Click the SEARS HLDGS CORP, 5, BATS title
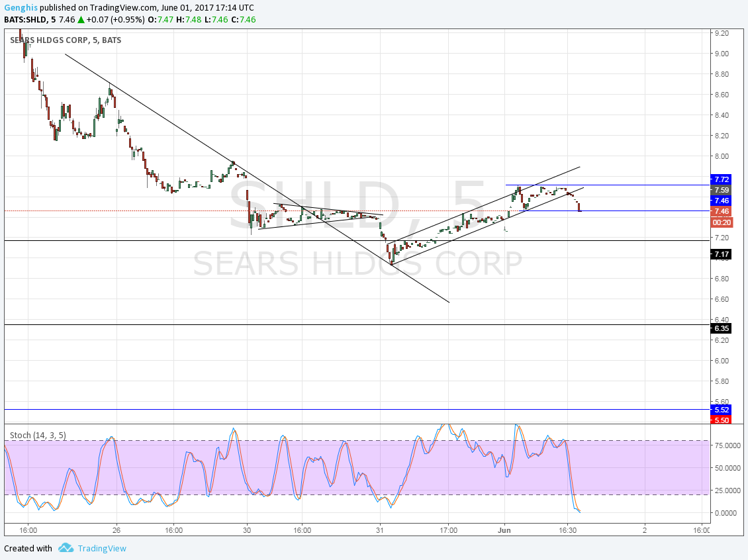Viewport: 748px width, 560px height. point(66,40)
